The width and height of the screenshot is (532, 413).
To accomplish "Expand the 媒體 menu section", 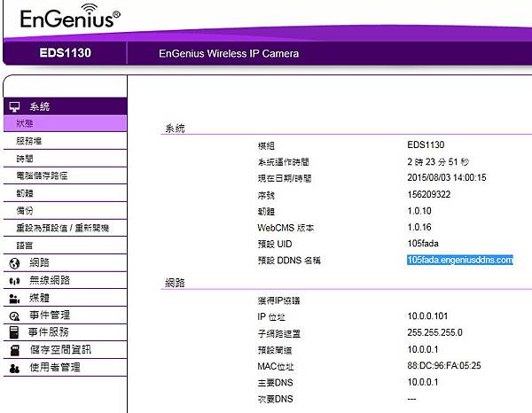I will [65, 298].
